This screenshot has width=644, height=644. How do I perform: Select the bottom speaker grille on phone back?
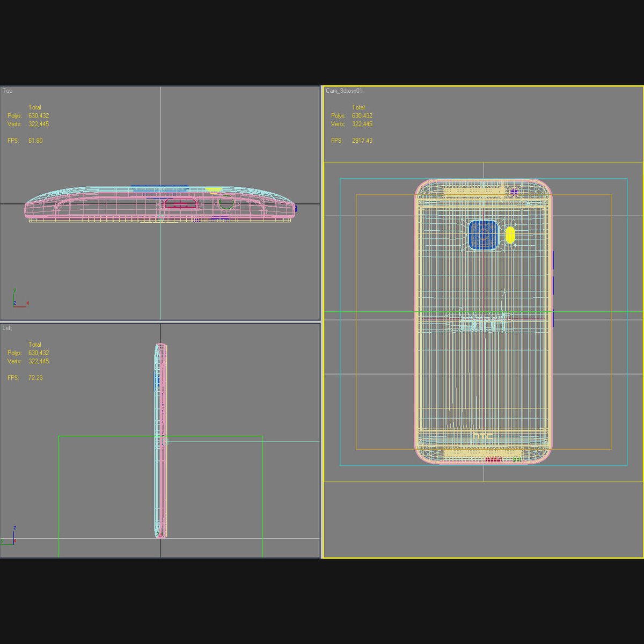(483, 453)
